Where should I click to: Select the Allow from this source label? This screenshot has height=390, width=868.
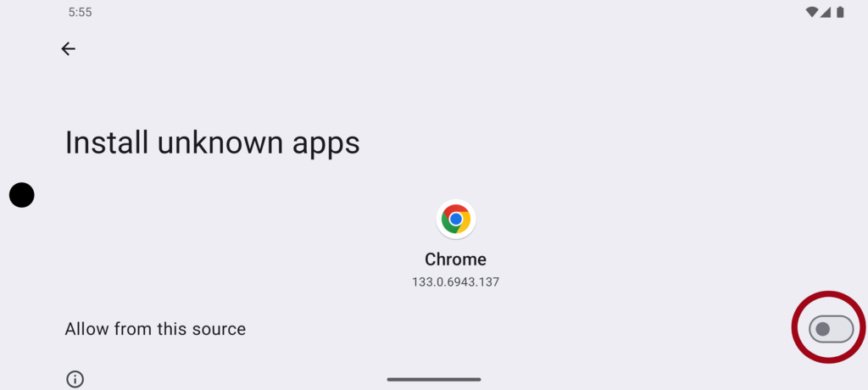[155, 329]
